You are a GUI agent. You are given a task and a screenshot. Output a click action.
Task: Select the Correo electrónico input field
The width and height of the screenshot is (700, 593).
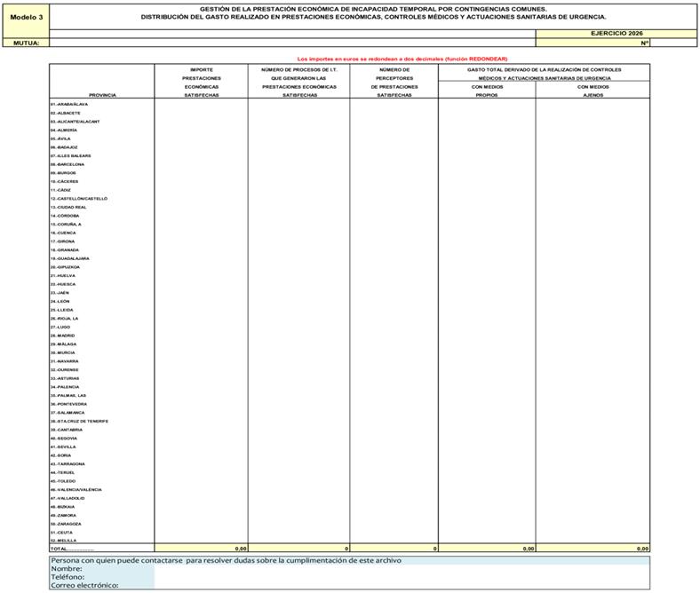pos(402,585)
